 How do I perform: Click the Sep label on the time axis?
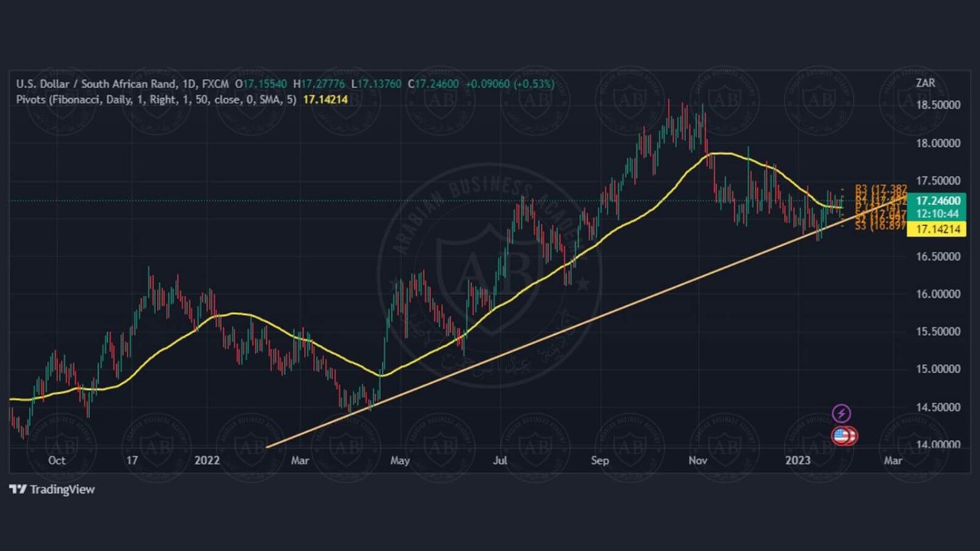tap(600, 460)
